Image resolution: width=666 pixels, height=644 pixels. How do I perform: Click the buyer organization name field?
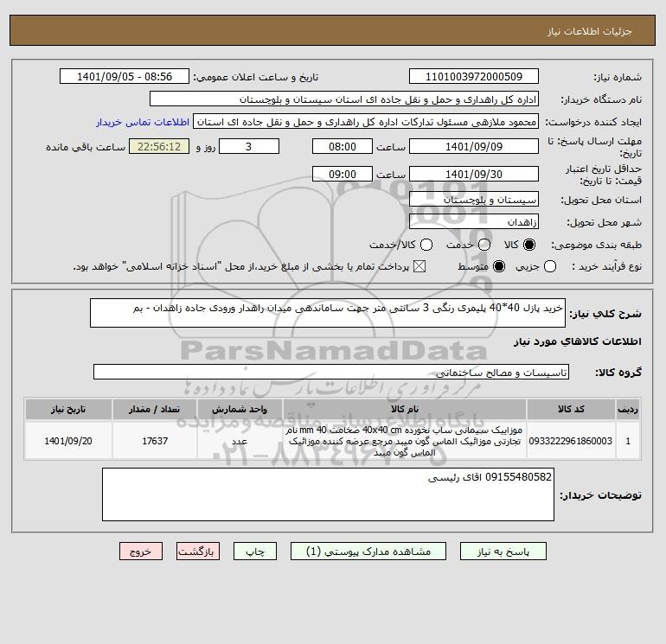[x=344, y=99]
